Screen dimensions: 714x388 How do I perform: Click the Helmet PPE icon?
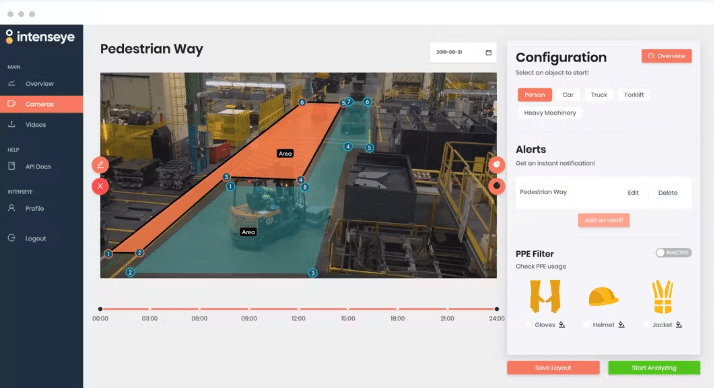(603, 296)
